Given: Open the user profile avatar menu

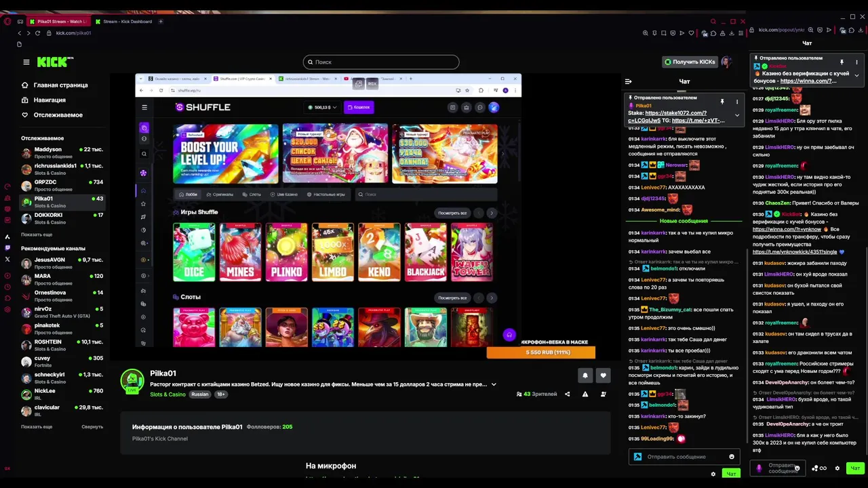Looking at the screenshot, I should [x=726, y=62].
